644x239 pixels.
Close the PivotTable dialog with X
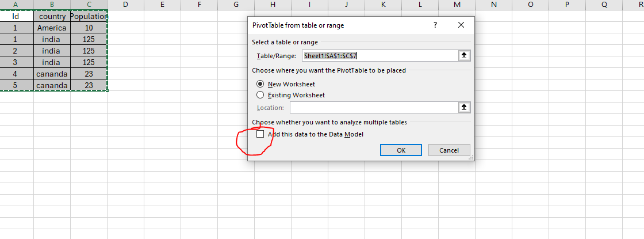tap(461, 25)
